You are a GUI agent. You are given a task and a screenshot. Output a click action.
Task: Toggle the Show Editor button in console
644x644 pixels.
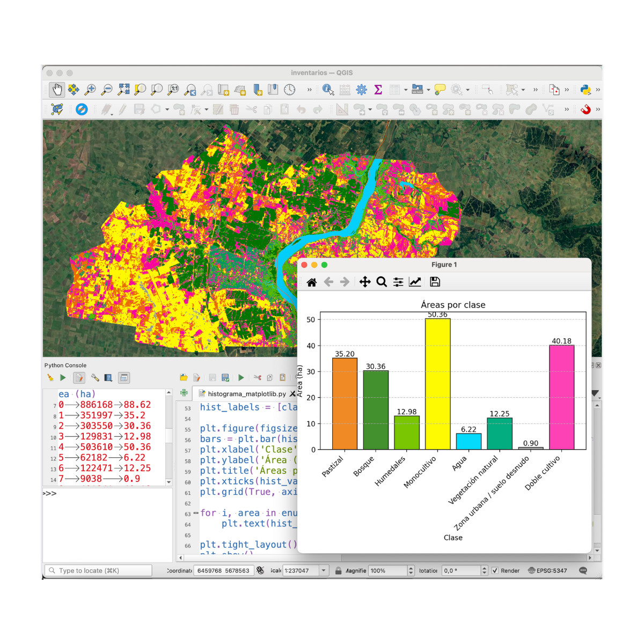[x=79, y=378]
